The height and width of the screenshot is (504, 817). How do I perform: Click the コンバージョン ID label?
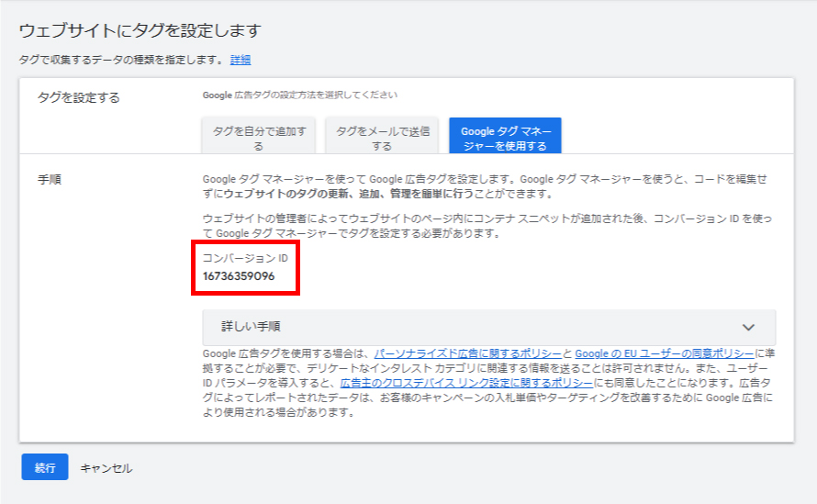click(245, 259)
